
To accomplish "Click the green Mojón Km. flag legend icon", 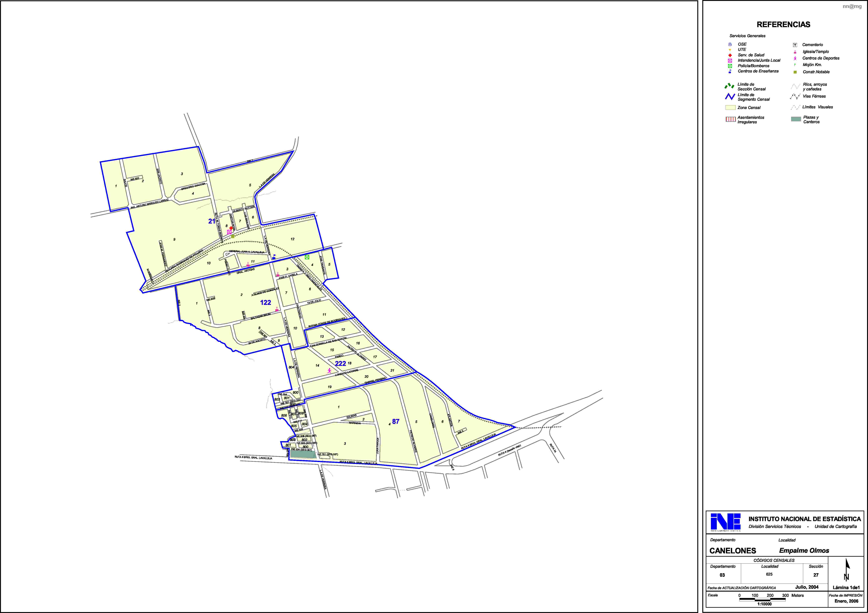I will click(795, 65).
